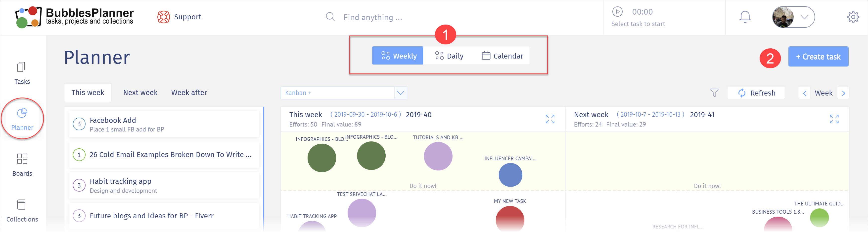The width and height of the screenshot is (868, 232).
Task: Click the filter funnel icon
Action: click(714, 93)
